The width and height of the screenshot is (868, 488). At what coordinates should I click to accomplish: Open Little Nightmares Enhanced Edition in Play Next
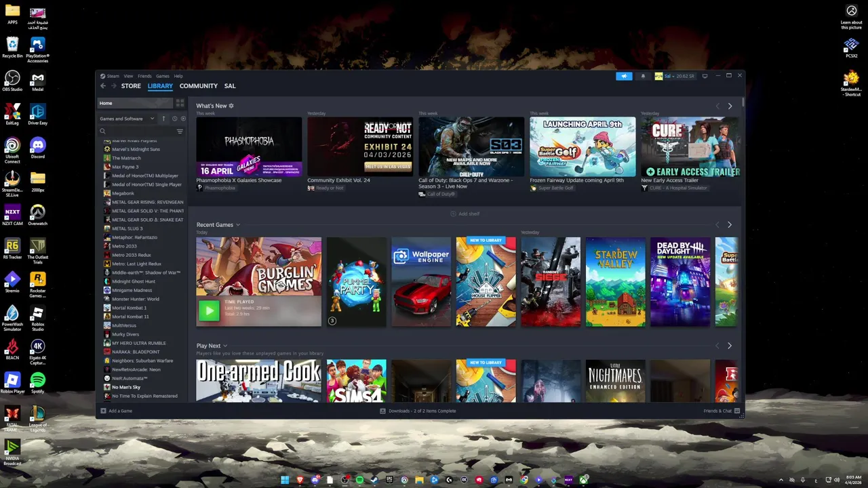616,381
